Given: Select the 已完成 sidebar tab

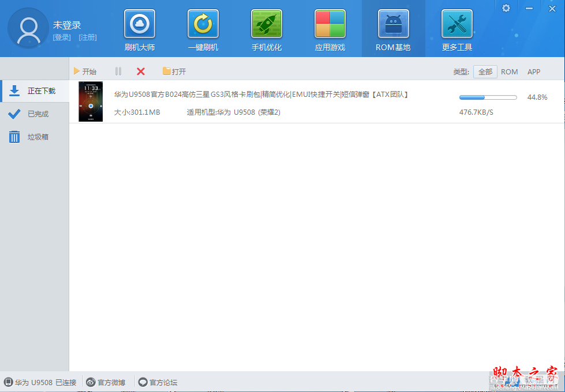Looking at the screenshot, I should click(x=35, y=114).
